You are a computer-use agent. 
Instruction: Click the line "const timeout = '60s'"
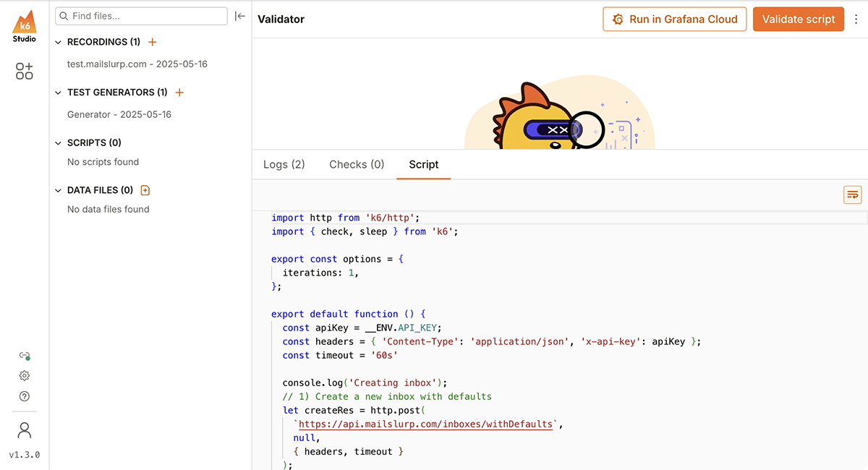tap(340, 356)
